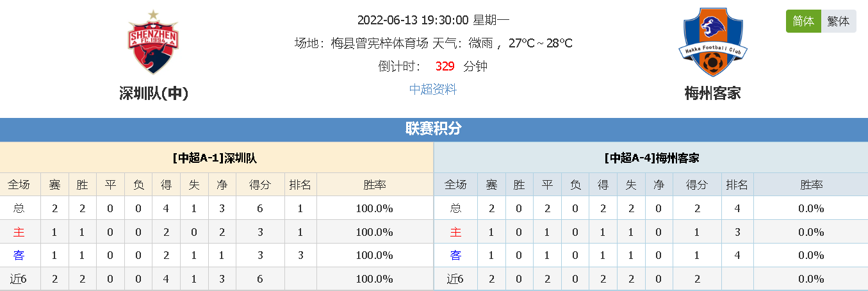The image size is (868, 291).
Task: Click Meizhou home rank value 3
Action: point(737,232)
